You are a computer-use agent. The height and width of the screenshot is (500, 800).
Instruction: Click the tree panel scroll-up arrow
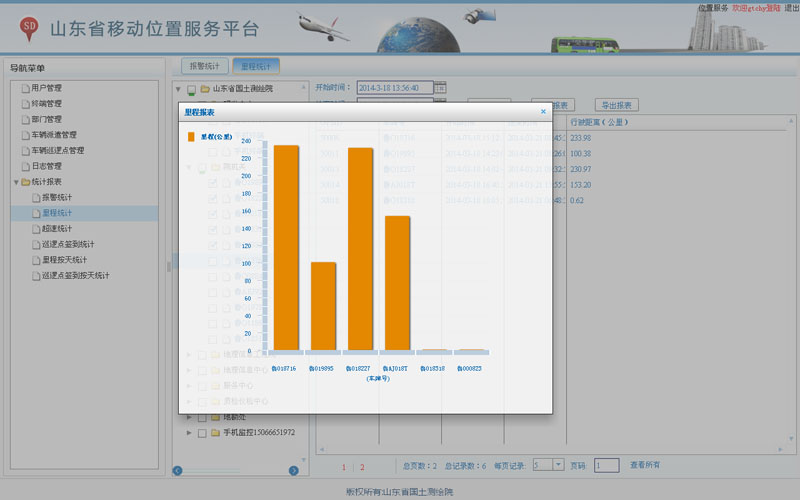(304, 87)
